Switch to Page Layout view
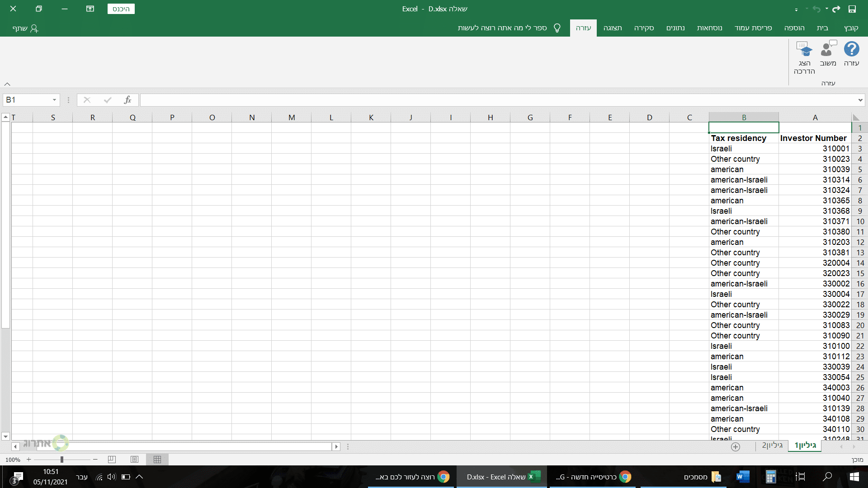 point(134,460)
